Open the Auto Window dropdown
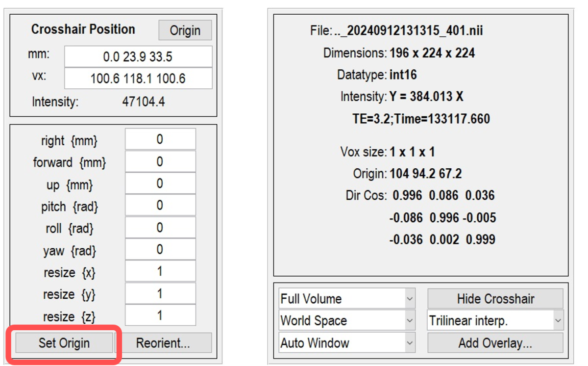 (x=347, y=343)
